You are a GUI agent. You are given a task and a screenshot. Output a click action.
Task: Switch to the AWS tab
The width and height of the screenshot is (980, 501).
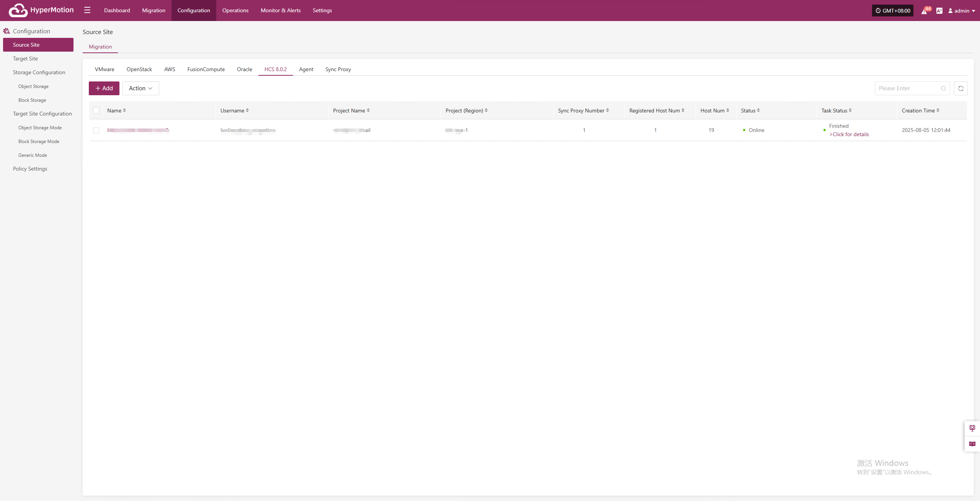(x=170, y=69)
